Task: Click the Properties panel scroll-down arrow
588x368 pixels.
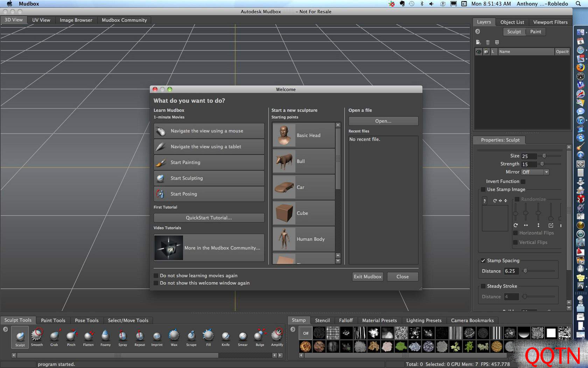Action: pyautogui.click(x=569, y=308)
